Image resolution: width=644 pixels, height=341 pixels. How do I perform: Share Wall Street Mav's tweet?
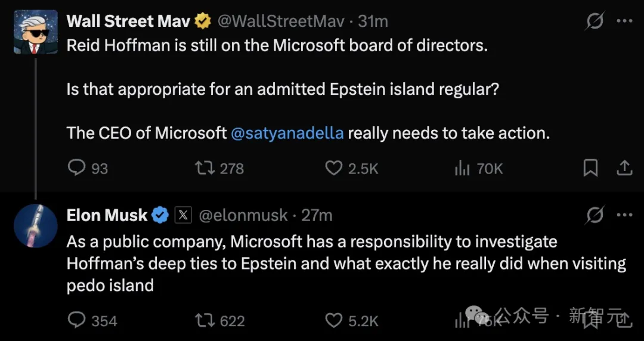coord(624,169)
